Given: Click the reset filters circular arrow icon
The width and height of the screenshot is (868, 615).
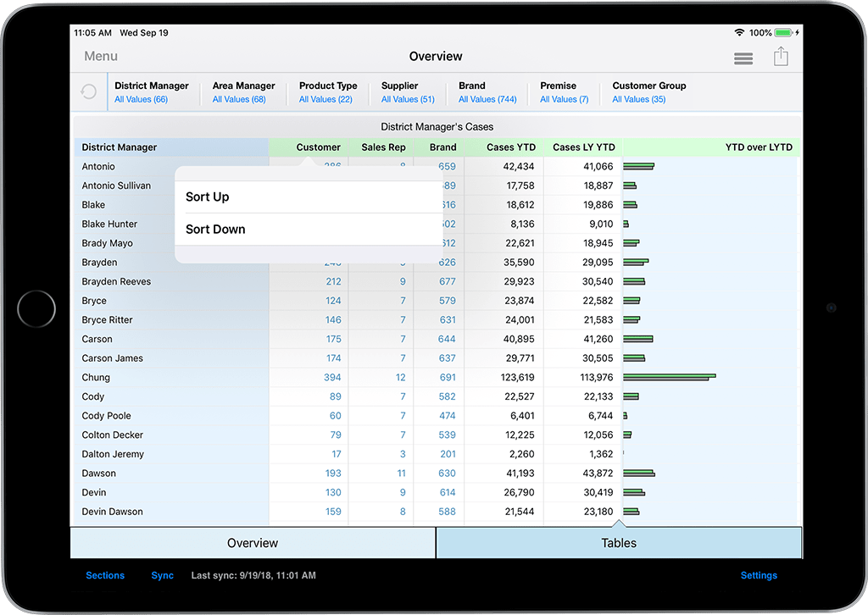Looking at the screenshot, I should point(88,91).
